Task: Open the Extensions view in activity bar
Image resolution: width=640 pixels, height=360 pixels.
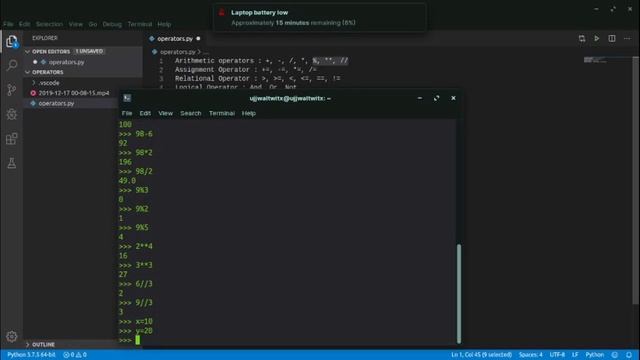Action: 12,138
